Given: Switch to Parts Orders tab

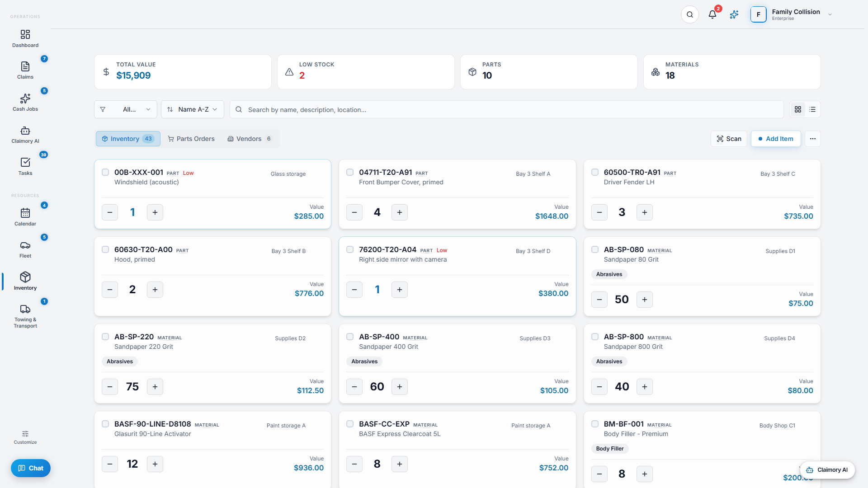Looking at the screenshot, I should point(191,139).
